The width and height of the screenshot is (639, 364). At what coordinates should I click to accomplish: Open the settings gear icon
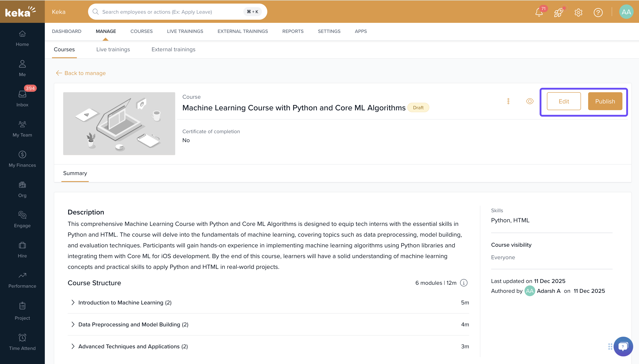(578, 12)
